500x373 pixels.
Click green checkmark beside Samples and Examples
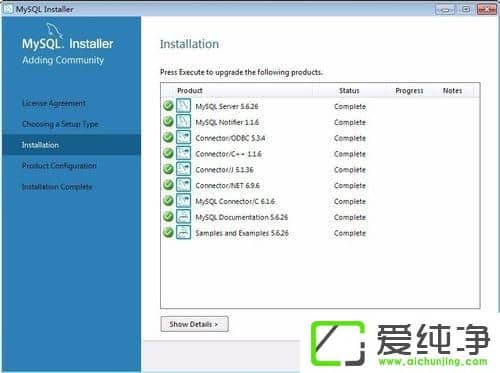coord(168,232)
